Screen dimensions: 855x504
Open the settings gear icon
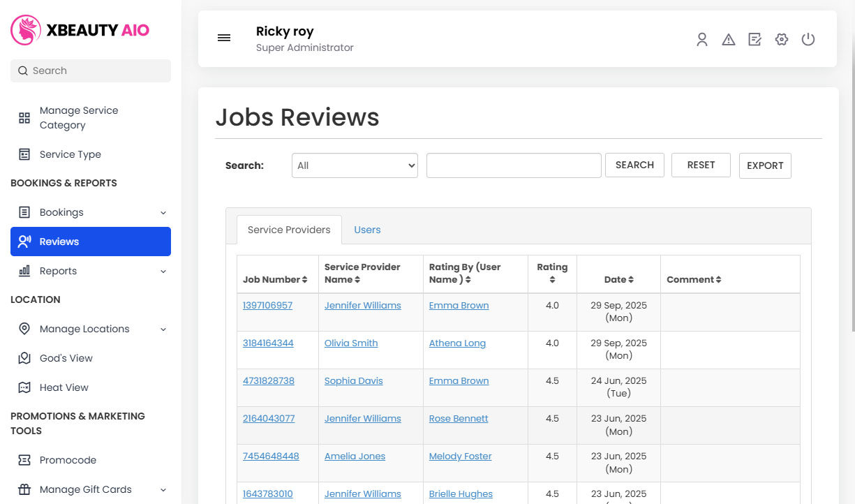pos(781,39)
